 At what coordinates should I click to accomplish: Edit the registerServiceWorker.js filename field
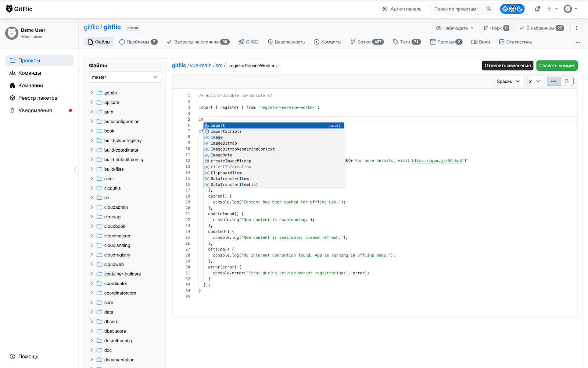[x=253, y=66]
